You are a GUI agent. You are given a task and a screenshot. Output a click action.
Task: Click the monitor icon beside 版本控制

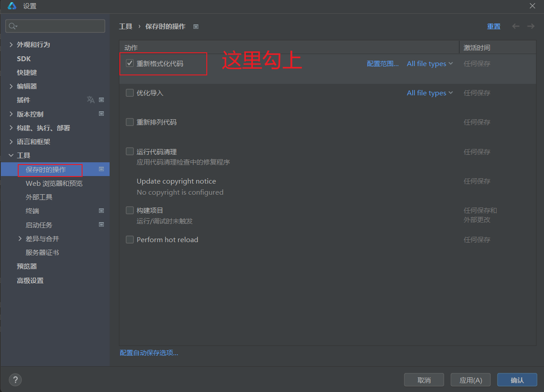101,114
